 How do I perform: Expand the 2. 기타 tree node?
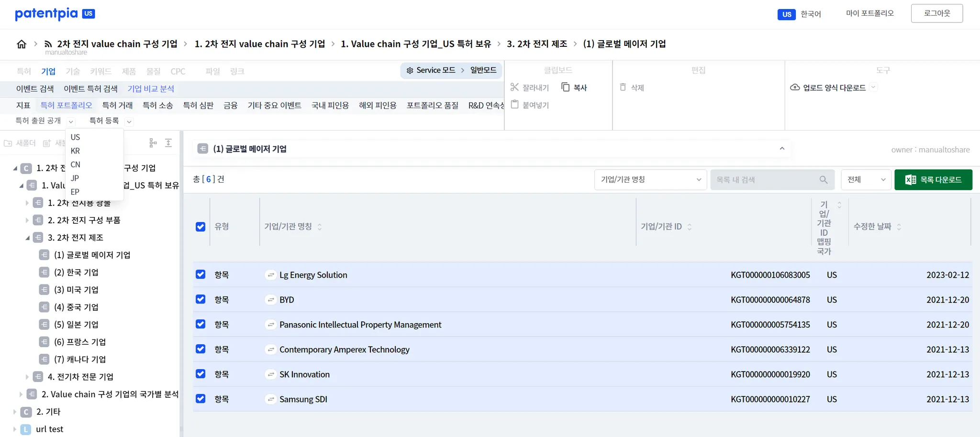15,412
